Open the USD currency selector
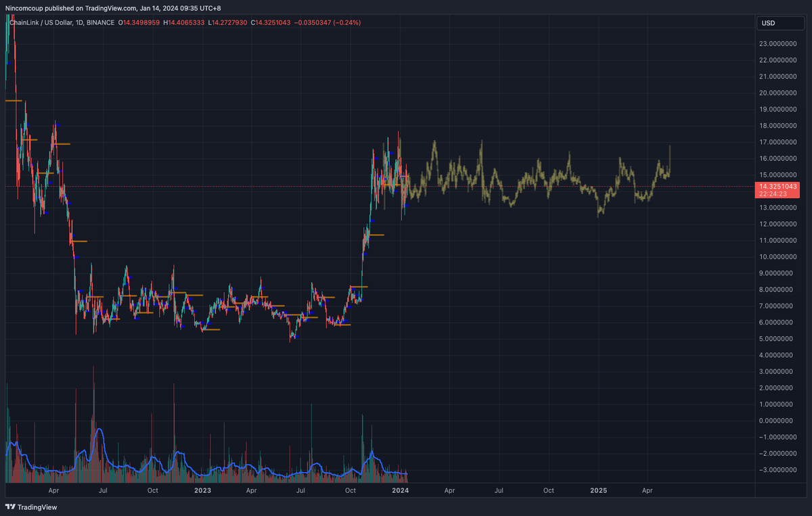The height and width of the screenshot is (516, 812). pos(780,24)
